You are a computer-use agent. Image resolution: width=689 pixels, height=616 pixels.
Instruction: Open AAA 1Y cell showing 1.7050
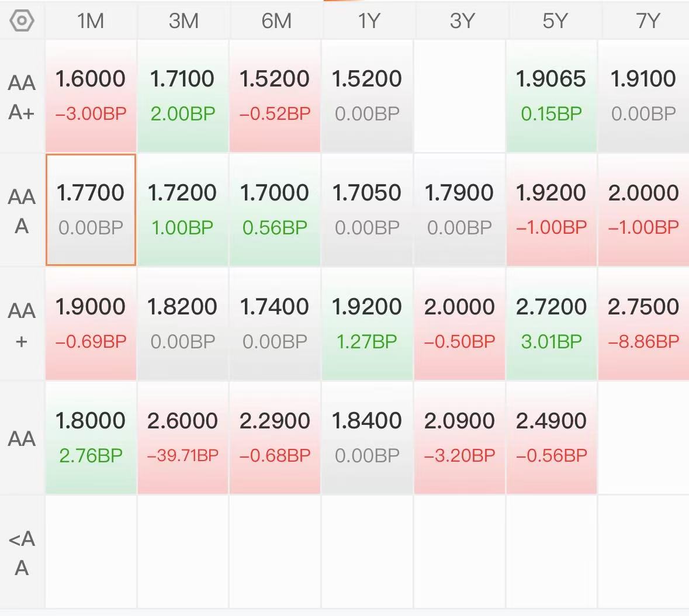coord(367,210)
